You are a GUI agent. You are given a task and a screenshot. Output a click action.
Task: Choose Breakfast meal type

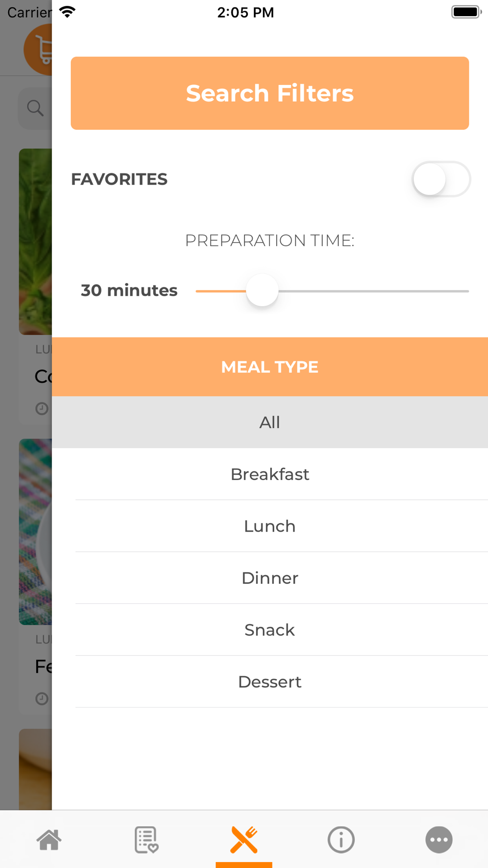270,474
